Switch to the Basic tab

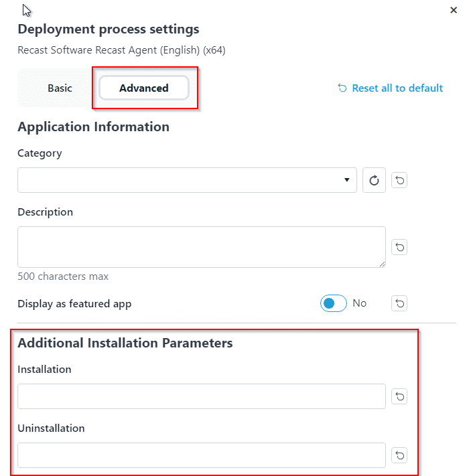(x=60, y=88)
